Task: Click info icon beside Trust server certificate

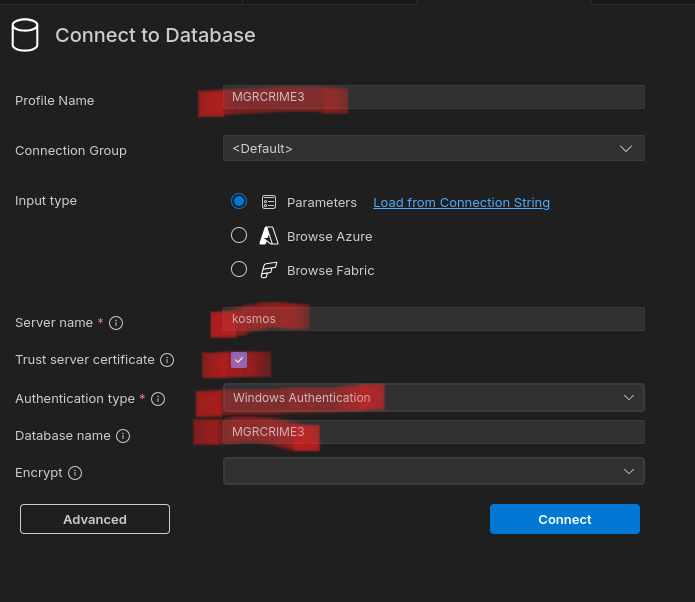Action: coord(167,360)
